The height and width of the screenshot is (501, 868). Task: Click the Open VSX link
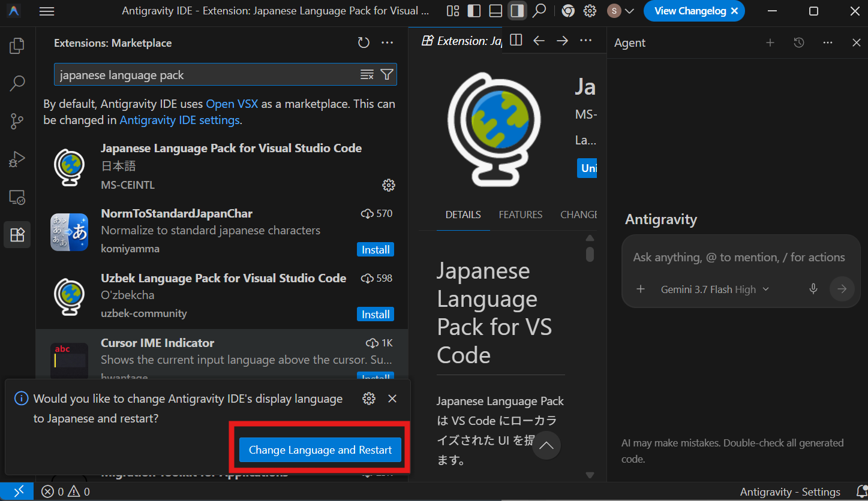232,104
